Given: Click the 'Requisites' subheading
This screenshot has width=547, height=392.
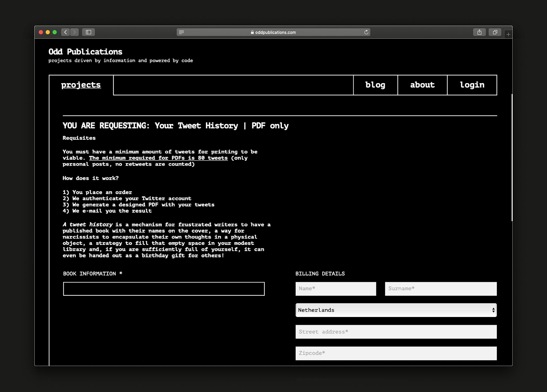Looking at the screenshot, I should pos(79,138).
